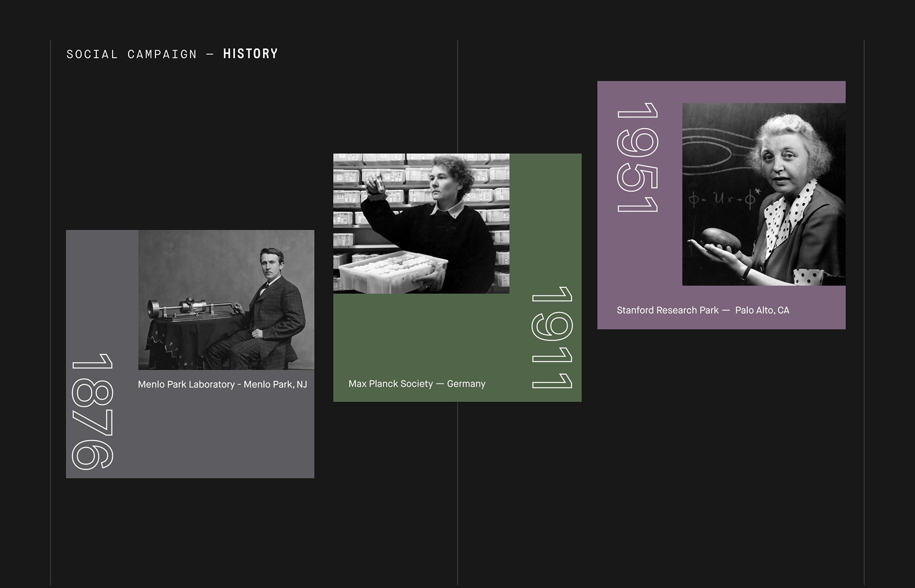This screenshot has height=588, width=915.
Task: Click the purple card top band
Action: [x=721, y=91]
